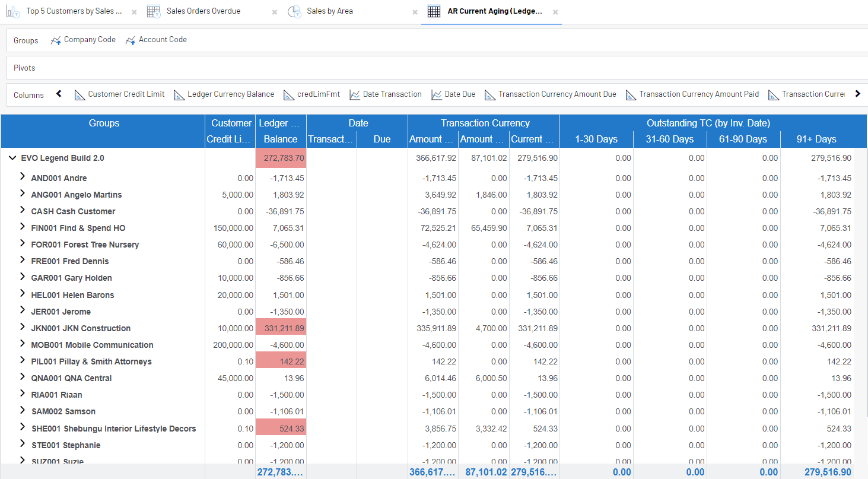This screenshot has width=868, height=479.
Task: Switch to the Sales Orders Overdue tab
Action: coord(203,11)
